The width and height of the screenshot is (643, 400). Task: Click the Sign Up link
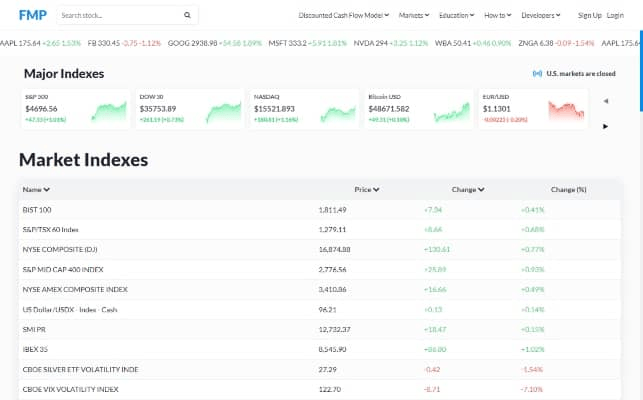[x=590, y=15]
